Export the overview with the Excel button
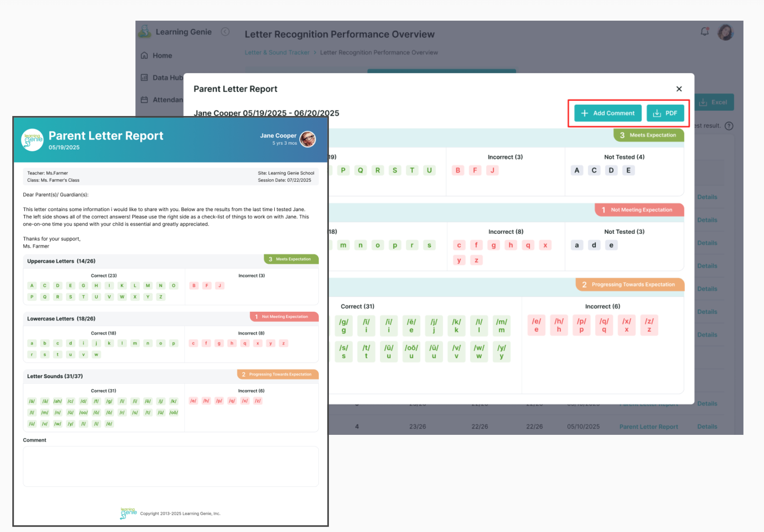Viewport: 764px width, 532px height. pos(714,102)
